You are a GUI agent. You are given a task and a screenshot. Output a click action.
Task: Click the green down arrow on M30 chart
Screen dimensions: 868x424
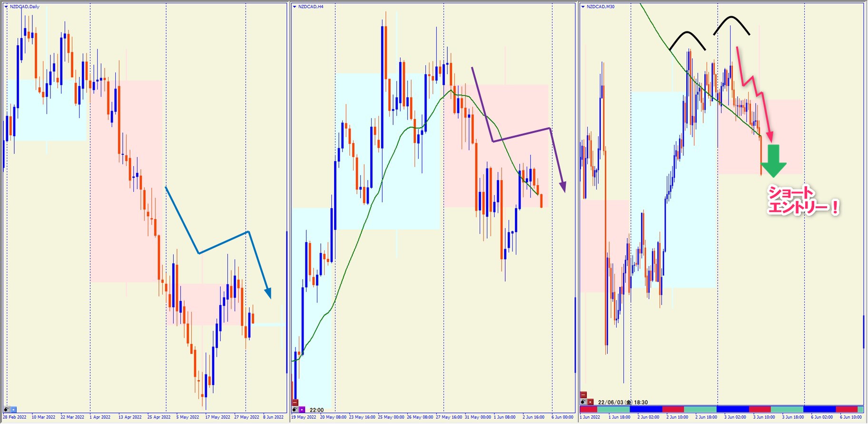coord(774,161)
